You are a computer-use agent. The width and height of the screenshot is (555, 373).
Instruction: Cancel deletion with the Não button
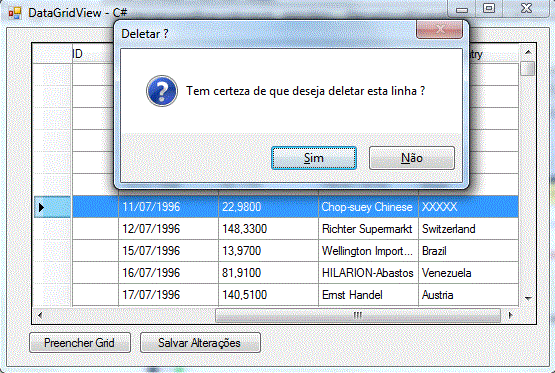coord(412,158)
